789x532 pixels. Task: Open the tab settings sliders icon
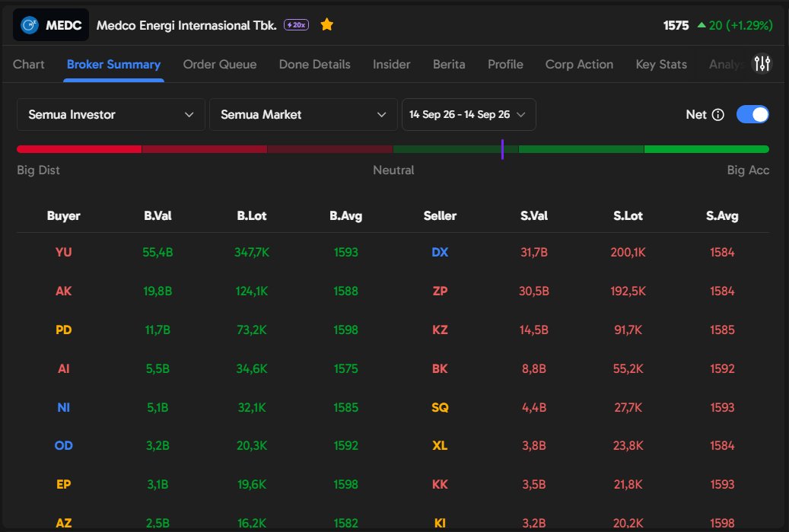click(762, 64)
